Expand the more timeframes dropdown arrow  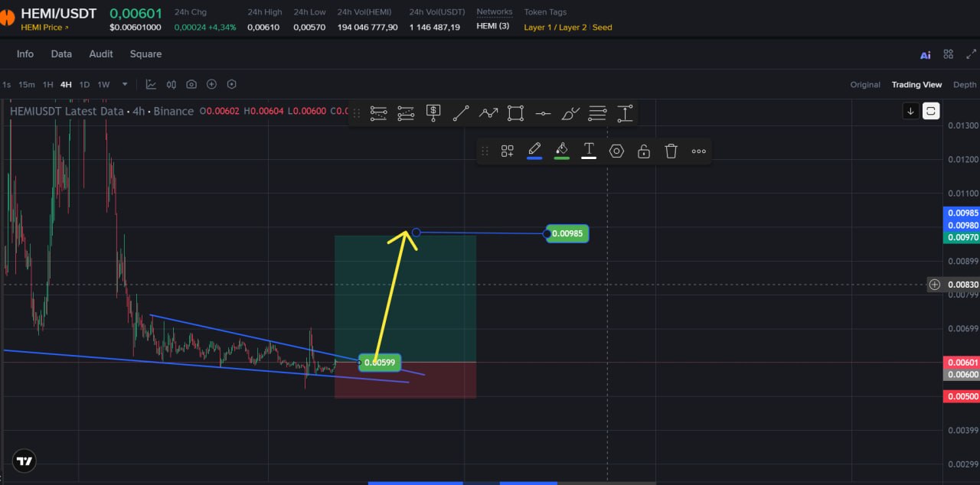coord(125,84)
